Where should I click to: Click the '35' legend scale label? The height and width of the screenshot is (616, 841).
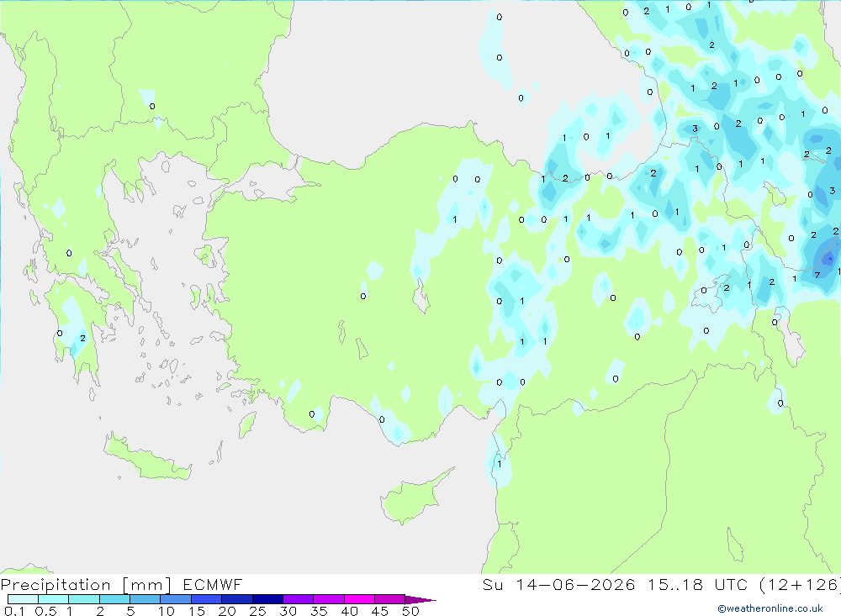click(x=319, y=611)
